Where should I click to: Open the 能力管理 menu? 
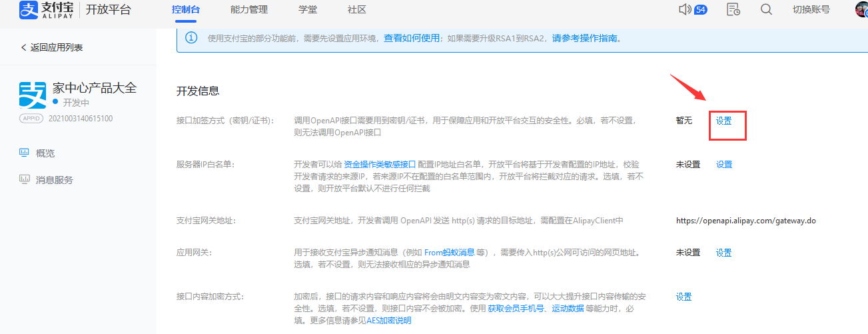(x=248, y=10)
